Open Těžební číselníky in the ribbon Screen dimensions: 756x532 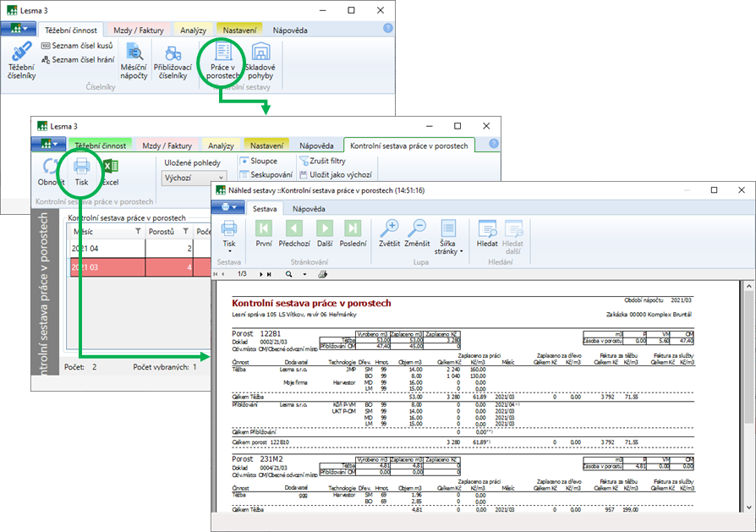pos(21,59)
